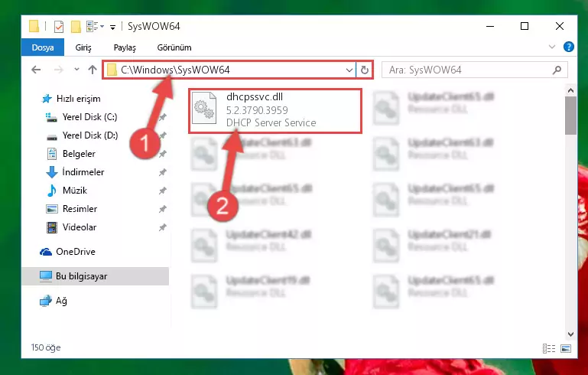Click the Back navigation arrow
Image resolution: width=588 pixels, height=375 pixels.
36,70
